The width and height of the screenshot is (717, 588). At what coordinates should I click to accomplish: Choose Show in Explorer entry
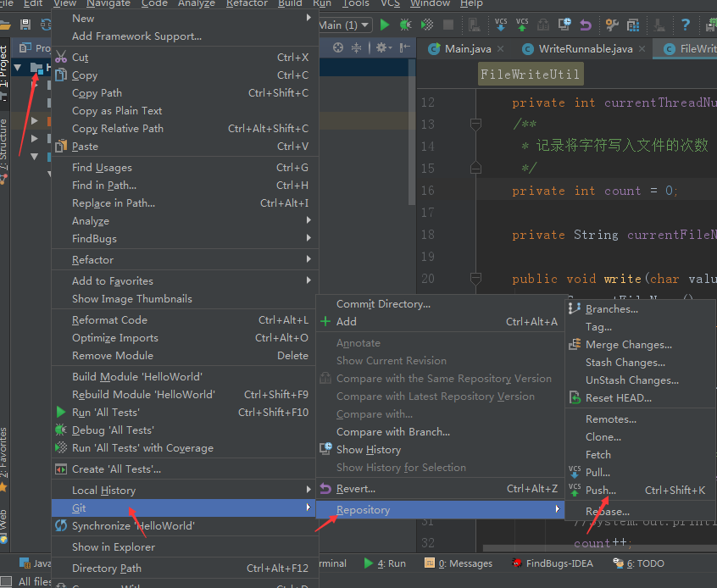click(185, 546)
